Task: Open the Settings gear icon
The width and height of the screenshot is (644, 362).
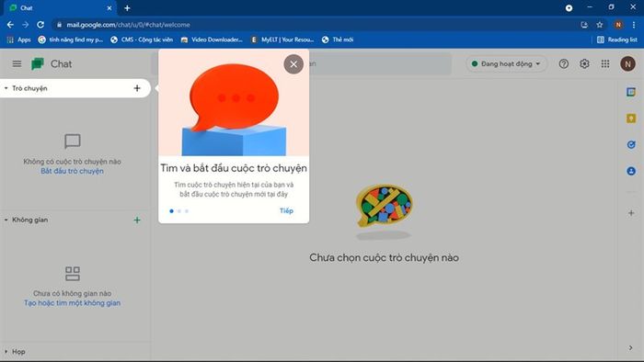Action: 584,63
